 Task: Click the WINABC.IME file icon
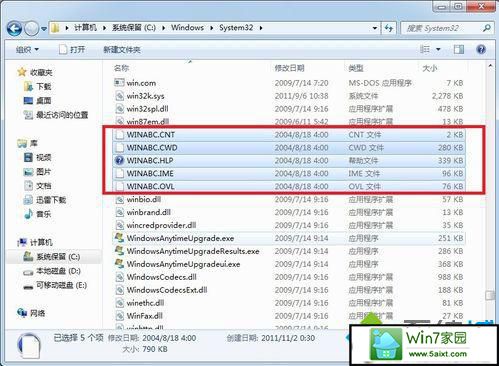119,174
